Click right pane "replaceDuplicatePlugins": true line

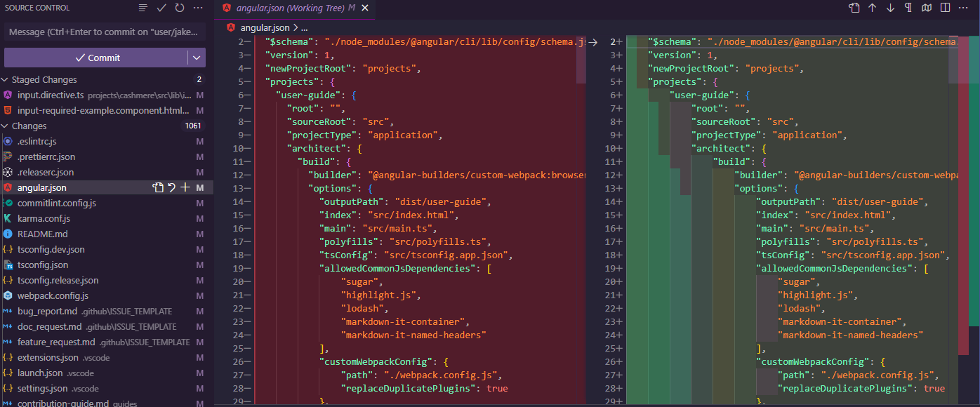click(861, 388)
